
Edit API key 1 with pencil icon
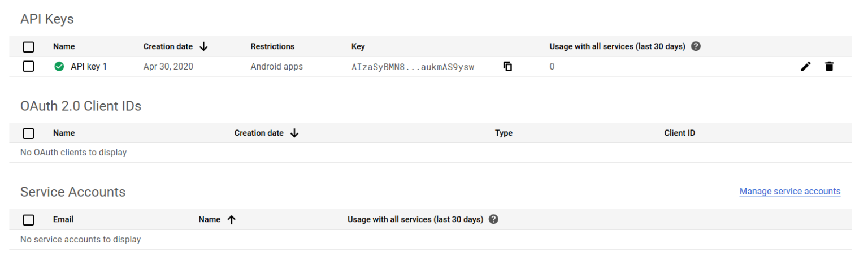tap(806, 67)
